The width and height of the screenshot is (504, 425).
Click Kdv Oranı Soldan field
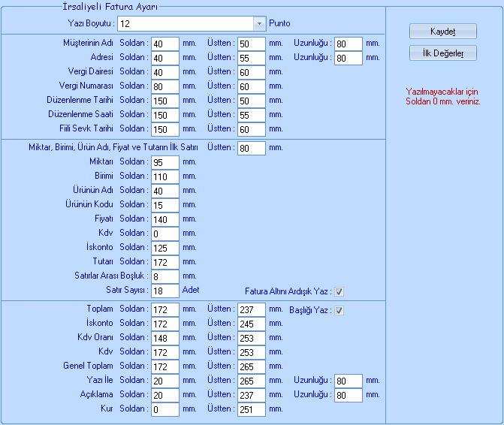coord(165,338)
